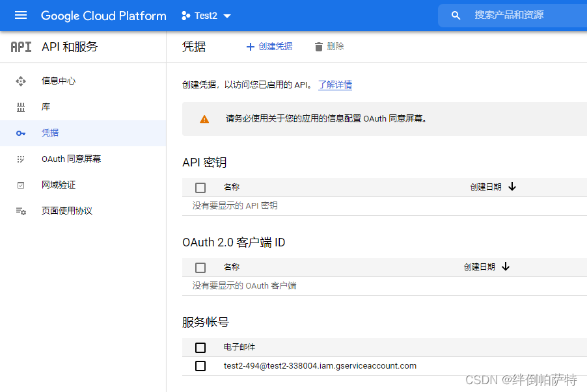
Task: Focus the 搜索产品和资源 search field
Action: coord(513,16)
